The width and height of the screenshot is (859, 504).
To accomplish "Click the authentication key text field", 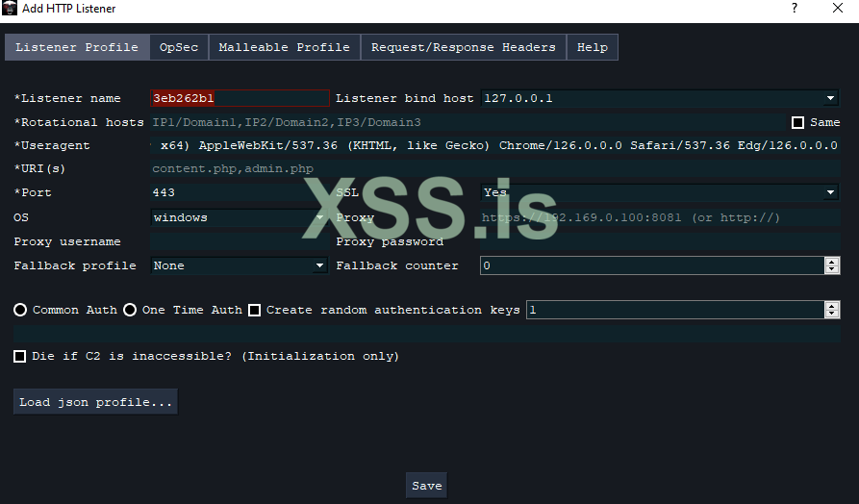I will [427, 334].
